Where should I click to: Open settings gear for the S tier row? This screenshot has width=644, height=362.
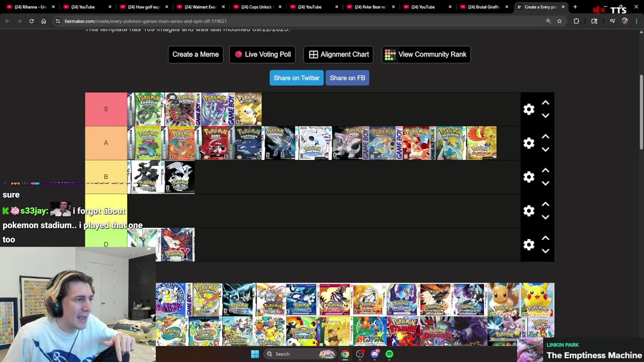click(x=529, y=109)
